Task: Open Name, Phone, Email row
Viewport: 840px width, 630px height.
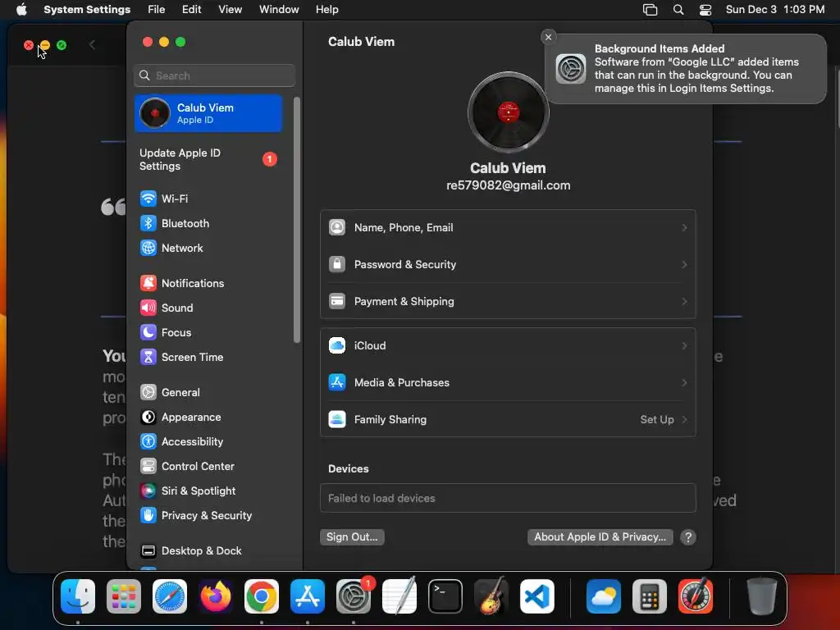Action: click(508, 228)
